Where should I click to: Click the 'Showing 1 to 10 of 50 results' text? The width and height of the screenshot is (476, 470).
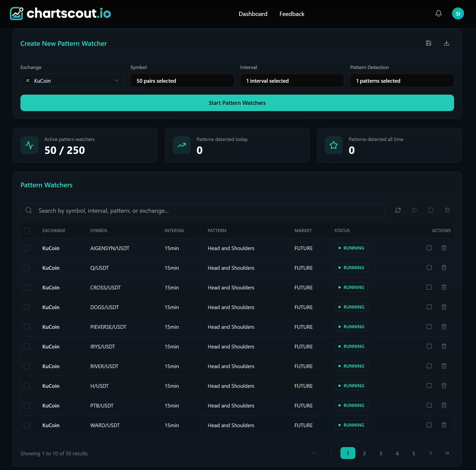pos(54,453)
